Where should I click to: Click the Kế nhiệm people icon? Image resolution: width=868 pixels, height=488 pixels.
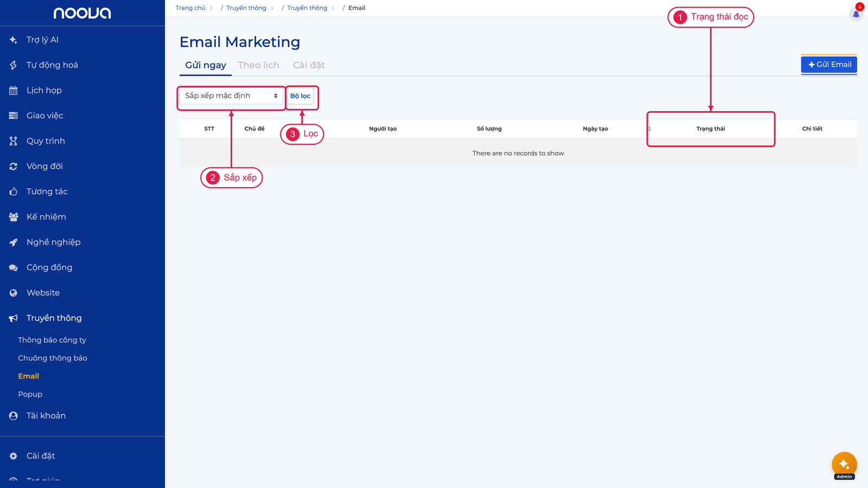[14, 217]
